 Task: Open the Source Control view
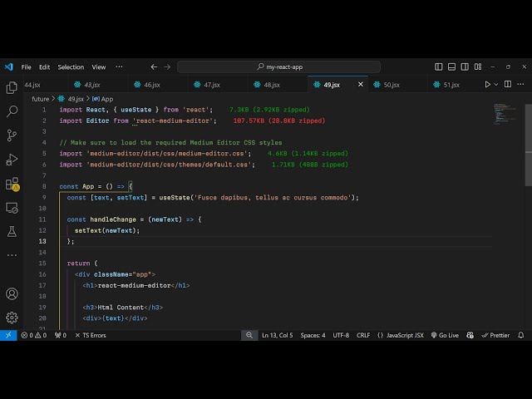click(x=12, y=135)
